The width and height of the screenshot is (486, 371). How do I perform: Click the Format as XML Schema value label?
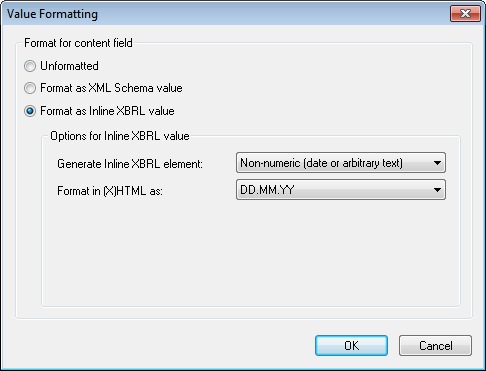pos(111,88)
